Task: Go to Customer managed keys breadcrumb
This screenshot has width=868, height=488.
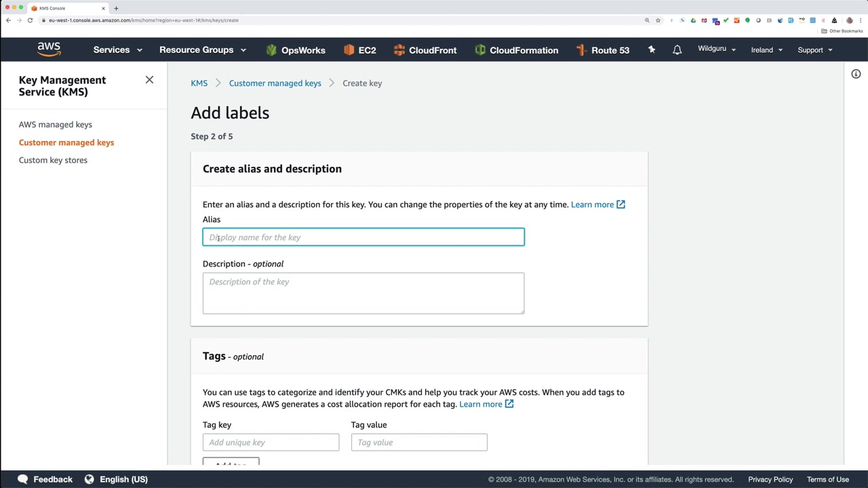Action: click(275, 83)
